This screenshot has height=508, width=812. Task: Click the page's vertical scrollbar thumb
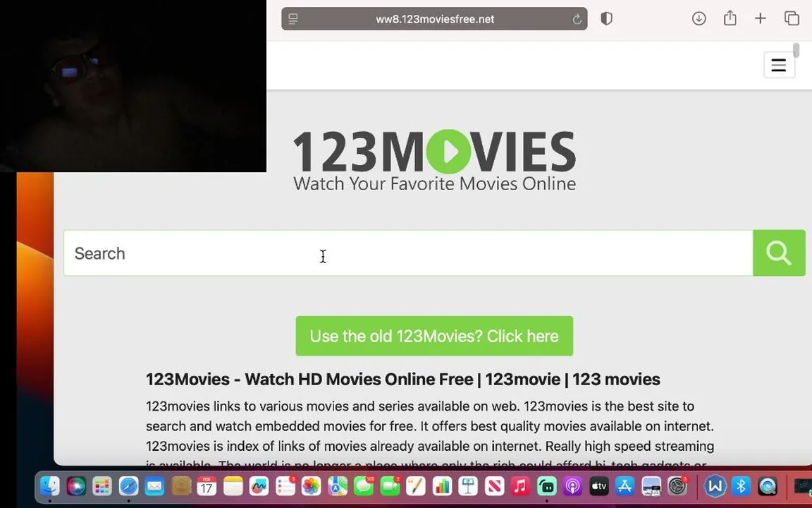(796, 51)
